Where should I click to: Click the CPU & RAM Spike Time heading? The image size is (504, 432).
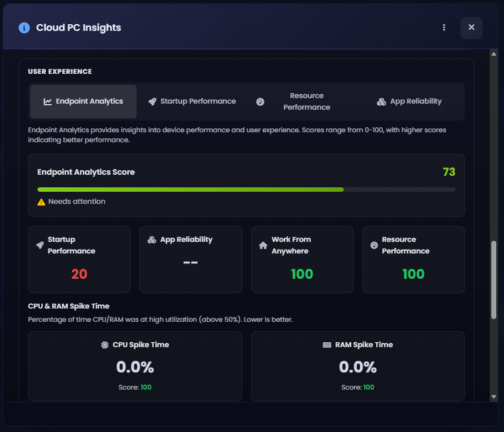pos(68,306)
